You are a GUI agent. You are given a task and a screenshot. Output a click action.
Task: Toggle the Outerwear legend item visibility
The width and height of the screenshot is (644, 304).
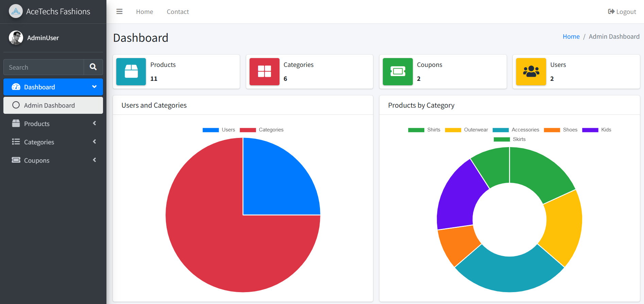point(467,130)
